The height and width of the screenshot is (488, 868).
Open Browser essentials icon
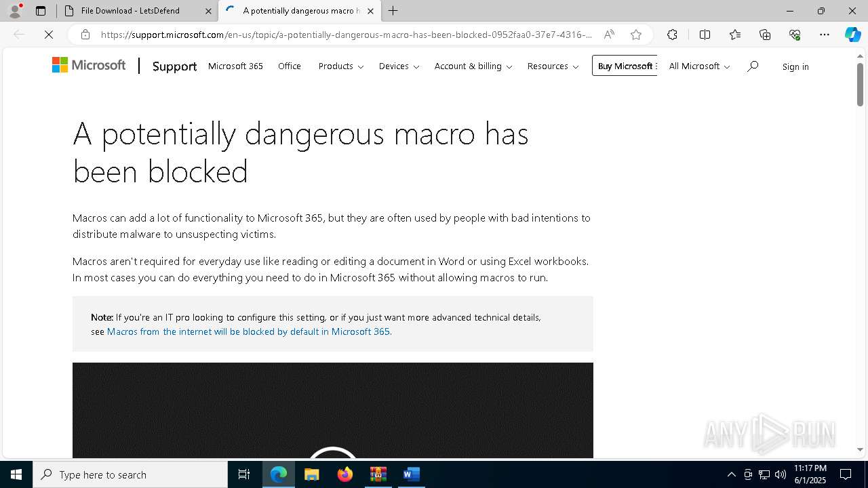coord(795,35)
